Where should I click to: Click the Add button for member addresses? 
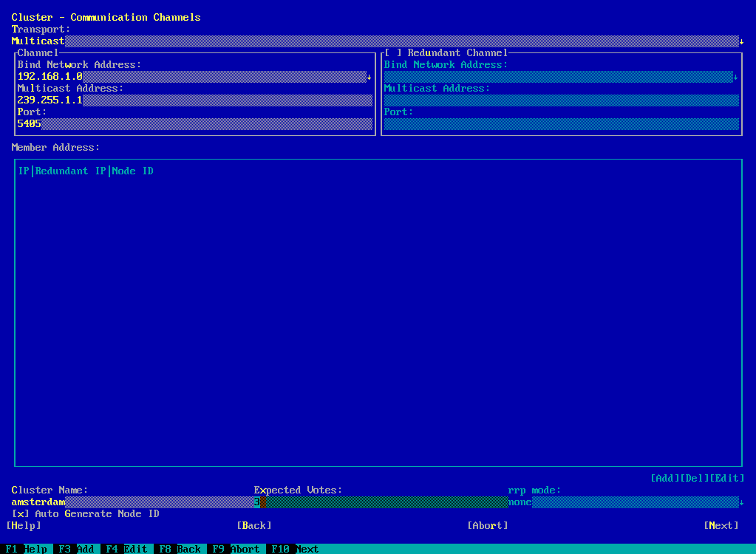tap(665, 479)
